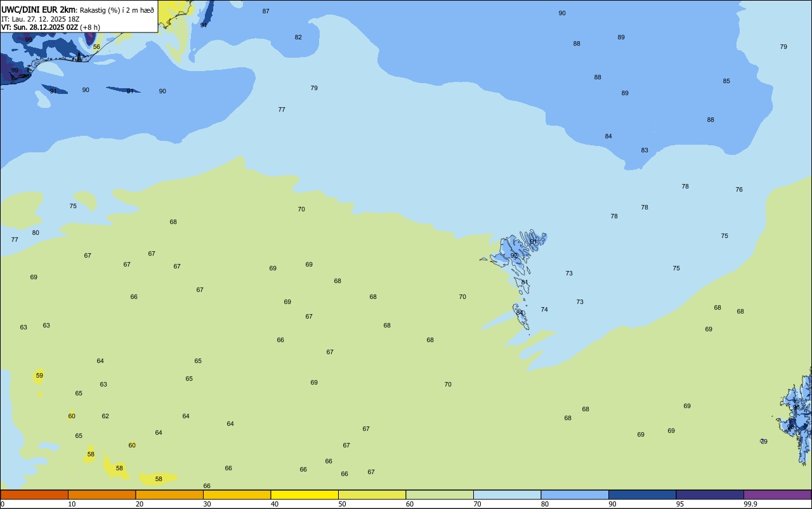Click the 'VT: Sun. 28.12.2025 02Z' valid time
Screen dimensions: 812x509
pos(39,27)
